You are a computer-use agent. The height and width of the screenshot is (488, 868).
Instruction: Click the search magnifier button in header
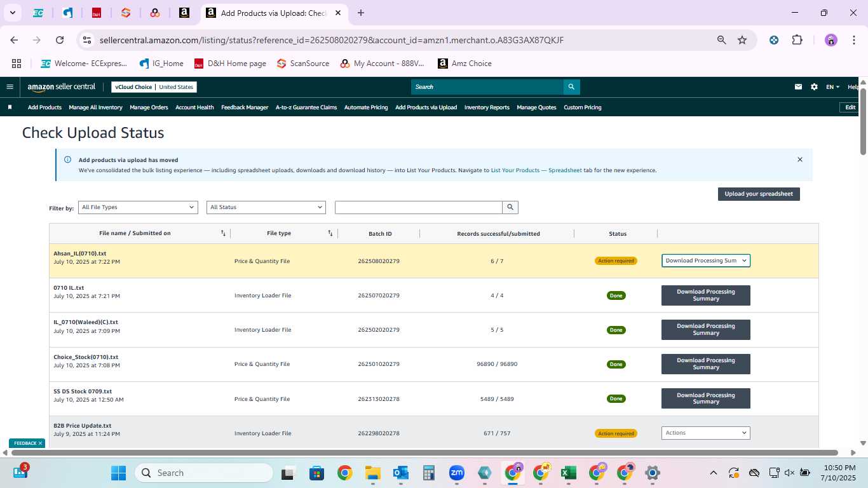coord(571,87)
